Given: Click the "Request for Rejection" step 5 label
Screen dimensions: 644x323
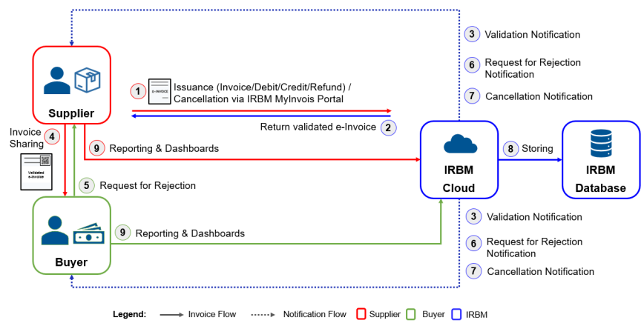Looking at the screenshot, I should point(148,186).
